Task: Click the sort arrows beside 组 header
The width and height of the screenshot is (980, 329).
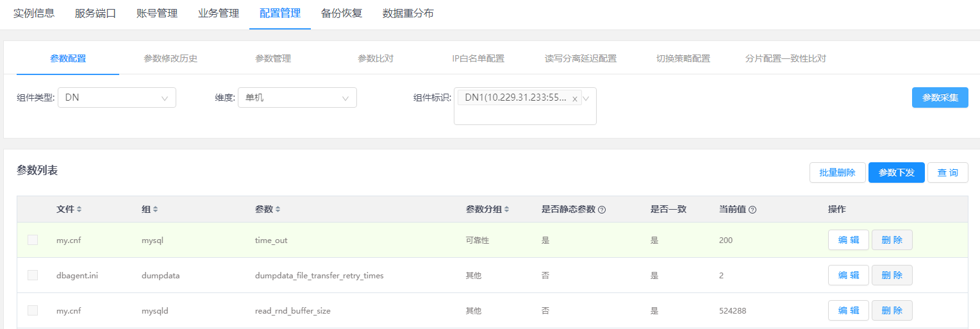Action: click(155, 210)
